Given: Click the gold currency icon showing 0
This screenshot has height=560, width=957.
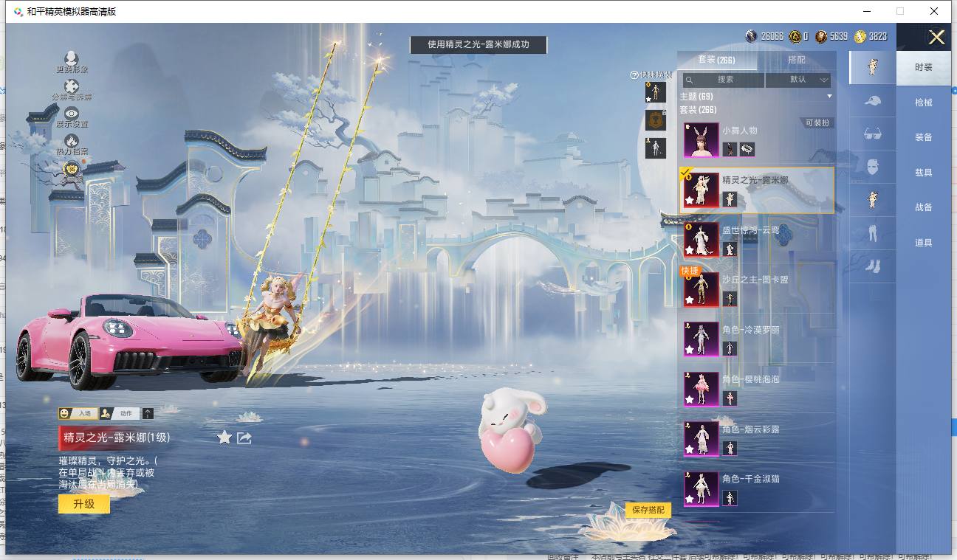Looking at the screenshot, I should point(795,36).
